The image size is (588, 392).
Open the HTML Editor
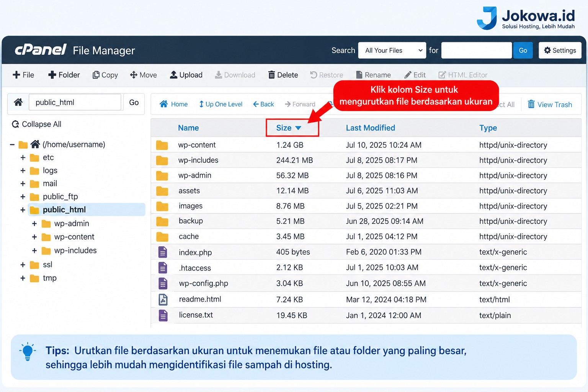[x=463, y=75]
